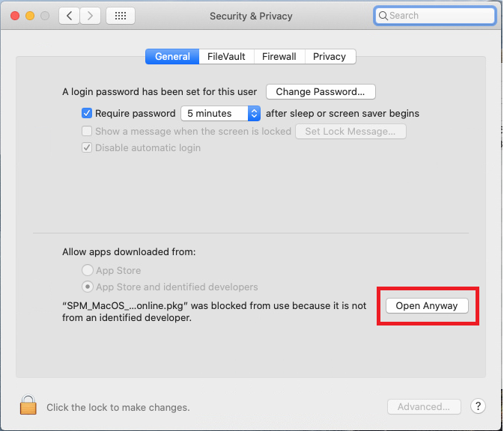504x431 pixels.
Task: Select the App Store radio option
Action: point(88,270)
